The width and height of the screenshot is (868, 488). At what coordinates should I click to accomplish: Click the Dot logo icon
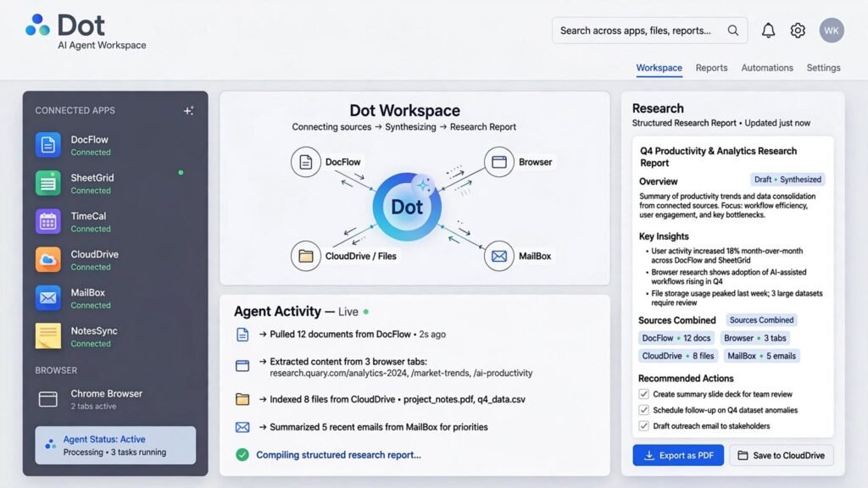(x=37, y=25)
